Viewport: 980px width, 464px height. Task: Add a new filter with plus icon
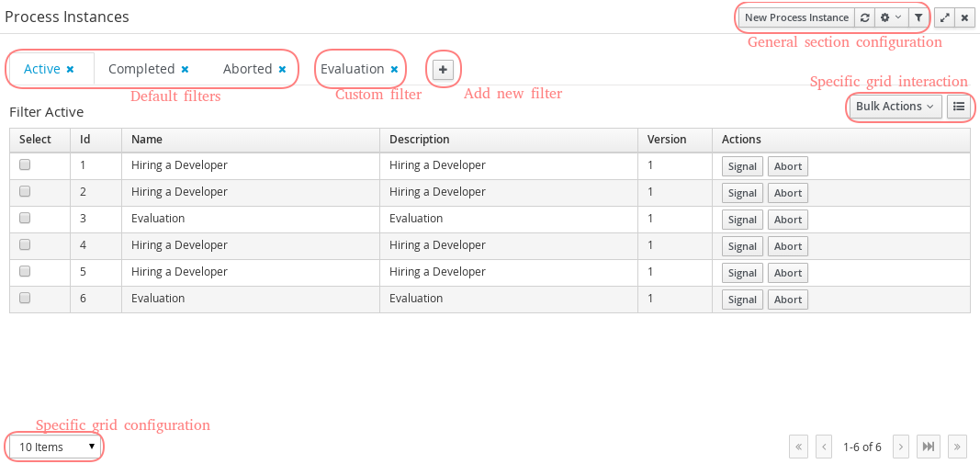pos(443,69)
